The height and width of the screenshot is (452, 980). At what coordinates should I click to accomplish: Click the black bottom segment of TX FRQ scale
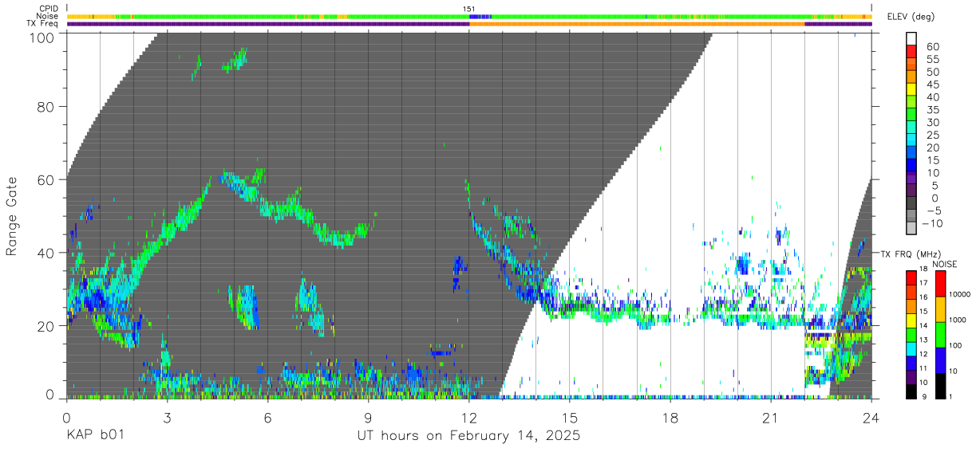point(911,391)
